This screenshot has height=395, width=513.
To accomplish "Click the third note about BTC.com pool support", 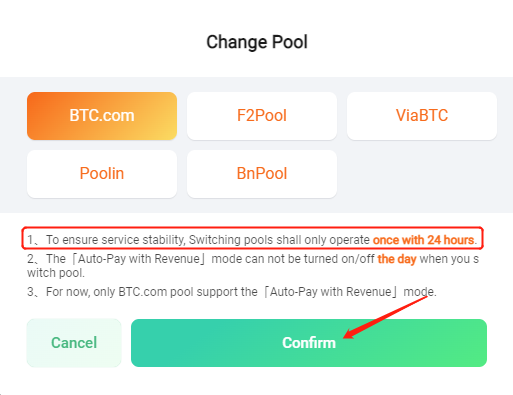I will click(232, 292).
